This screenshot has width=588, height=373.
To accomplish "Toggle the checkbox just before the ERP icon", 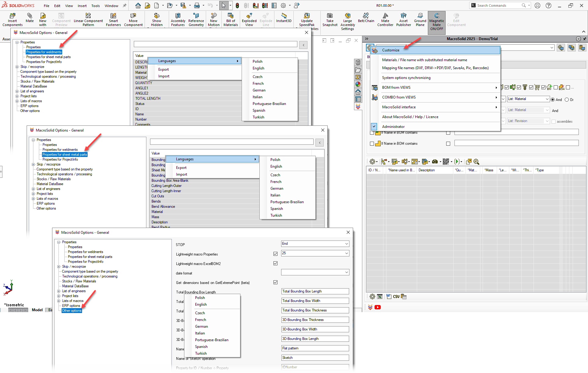I will click(x=543, y=88).
